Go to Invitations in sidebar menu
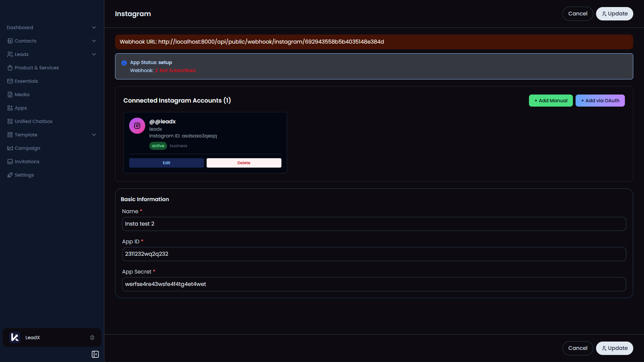The width and height of the screenshot is (644, 362). (27, 162)
